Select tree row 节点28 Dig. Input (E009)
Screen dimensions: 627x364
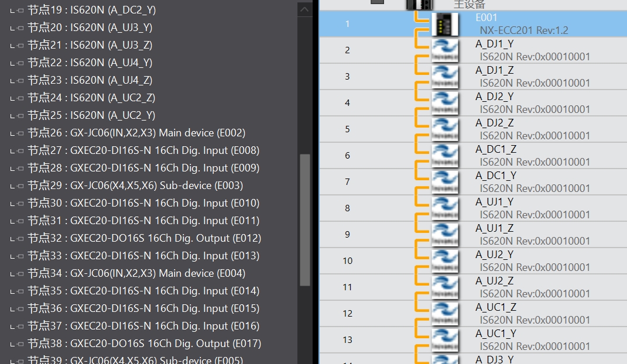point(143,168)
